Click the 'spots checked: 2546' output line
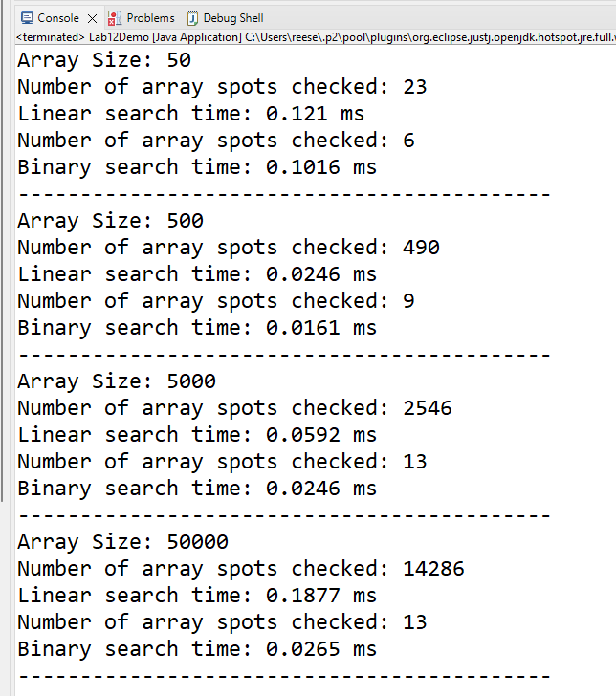This screenshot has width=616, height=696. coord(234,408)
